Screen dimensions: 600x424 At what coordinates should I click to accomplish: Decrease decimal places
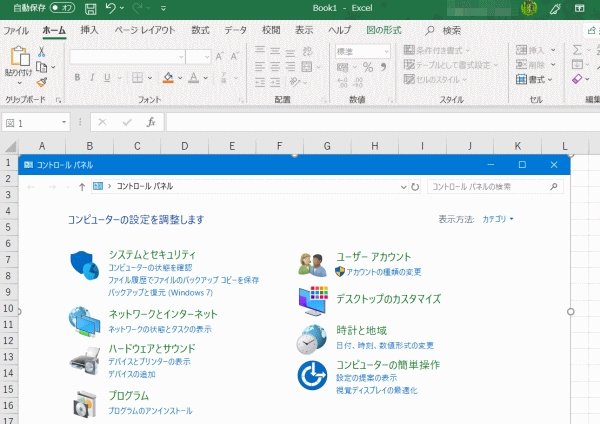point(358,82)
